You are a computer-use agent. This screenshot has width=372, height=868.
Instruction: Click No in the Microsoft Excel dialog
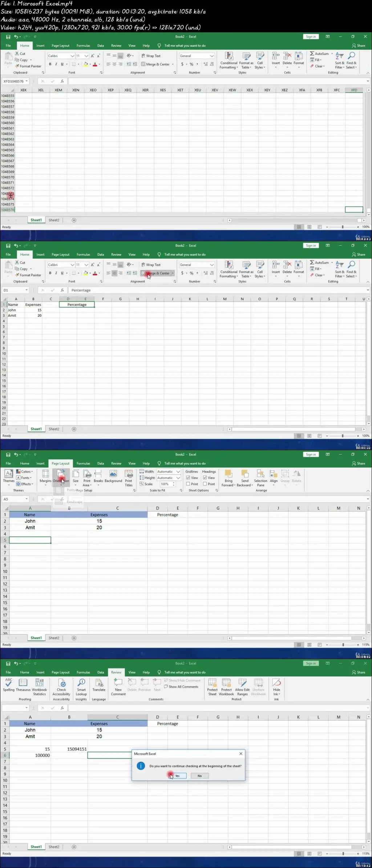point(199,776)
